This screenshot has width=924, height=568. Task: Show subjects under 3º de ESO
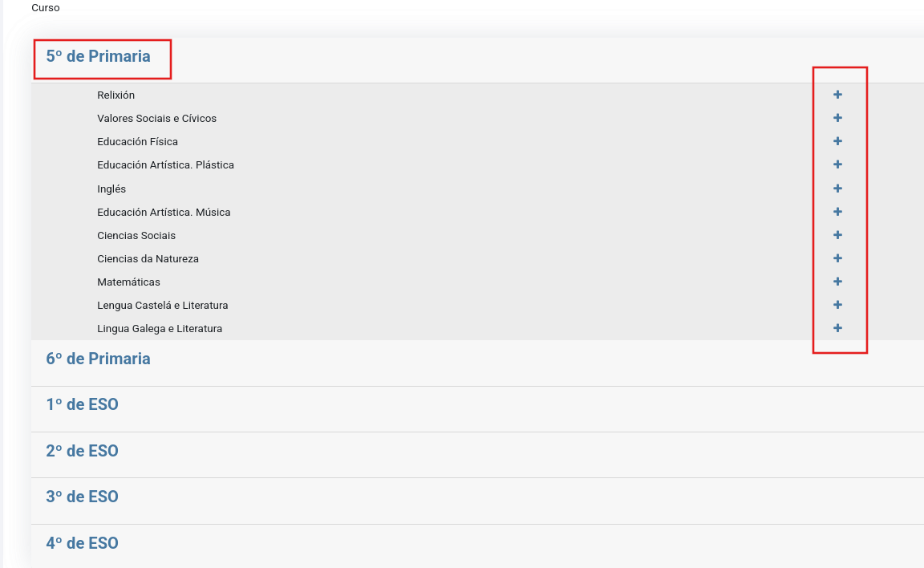coord(82,497)
